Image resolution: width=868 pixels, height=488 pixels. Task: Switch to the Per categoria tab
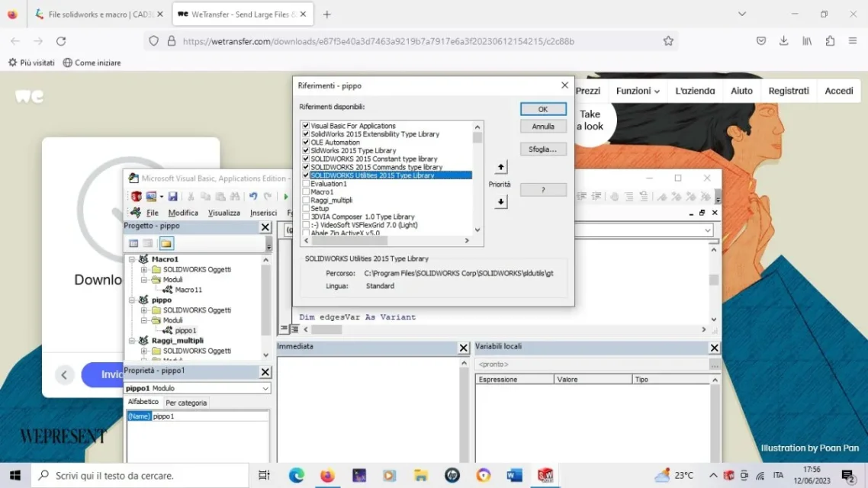[x=186, y=403]
